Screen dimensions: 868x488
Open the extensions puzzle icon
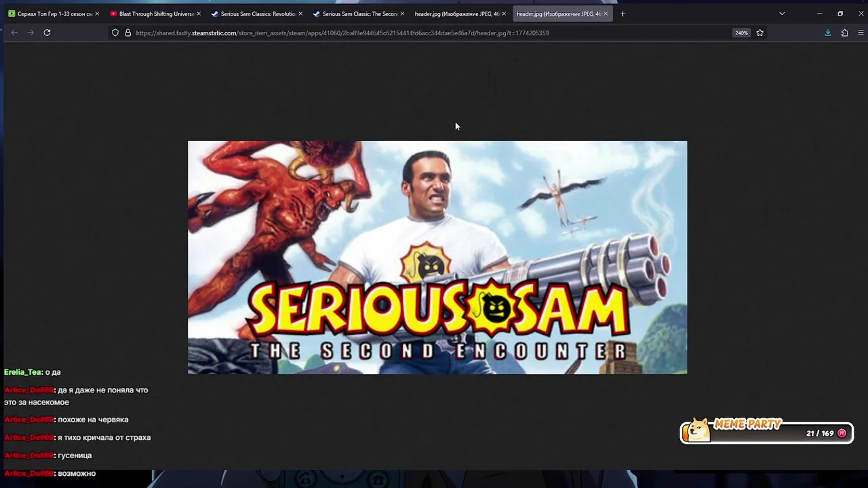pyautogui.click(x=844, y=33)
